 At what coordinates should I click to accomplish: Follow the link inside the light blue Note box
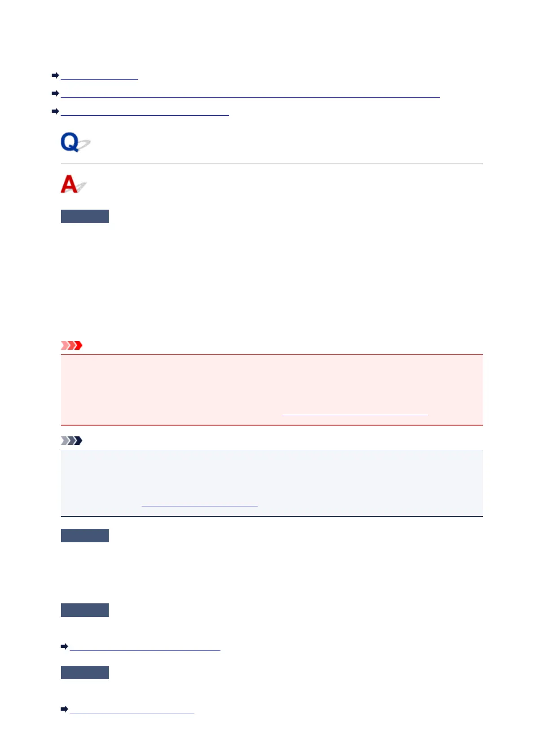199,503
